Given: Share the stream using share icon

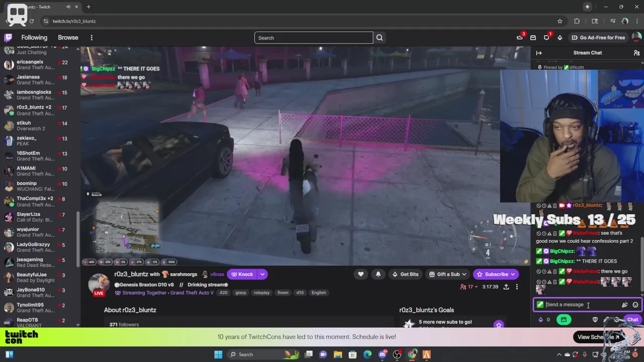Looking at the screenshot, I should (x=506, y=287).
